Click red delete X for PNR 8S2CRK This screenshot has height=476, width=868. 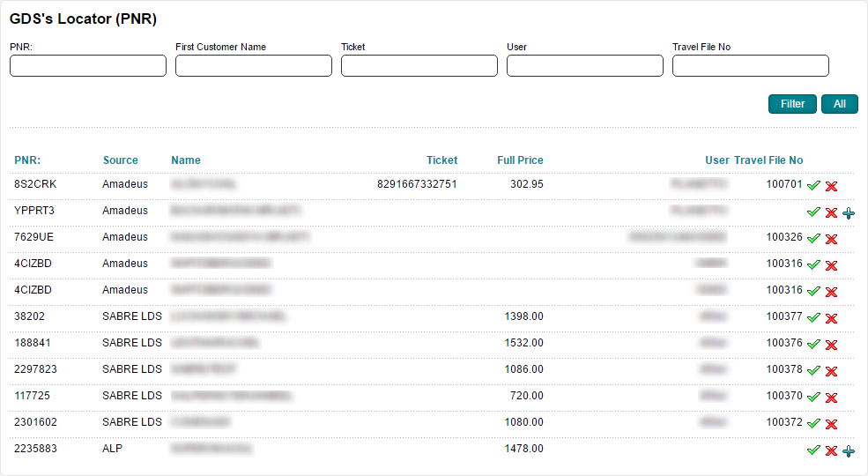coord(831,186)
